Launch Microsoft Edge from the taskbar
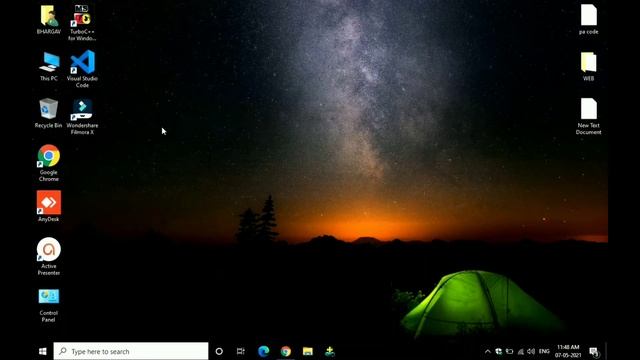The image size is (640, 360). coord(263,351)
